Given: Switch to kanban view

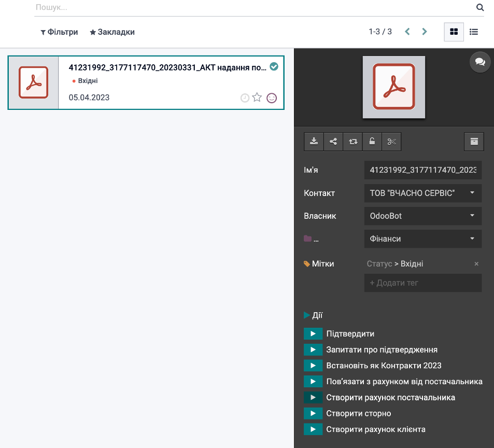Looking at the screenshot, I should pos(454,32).
